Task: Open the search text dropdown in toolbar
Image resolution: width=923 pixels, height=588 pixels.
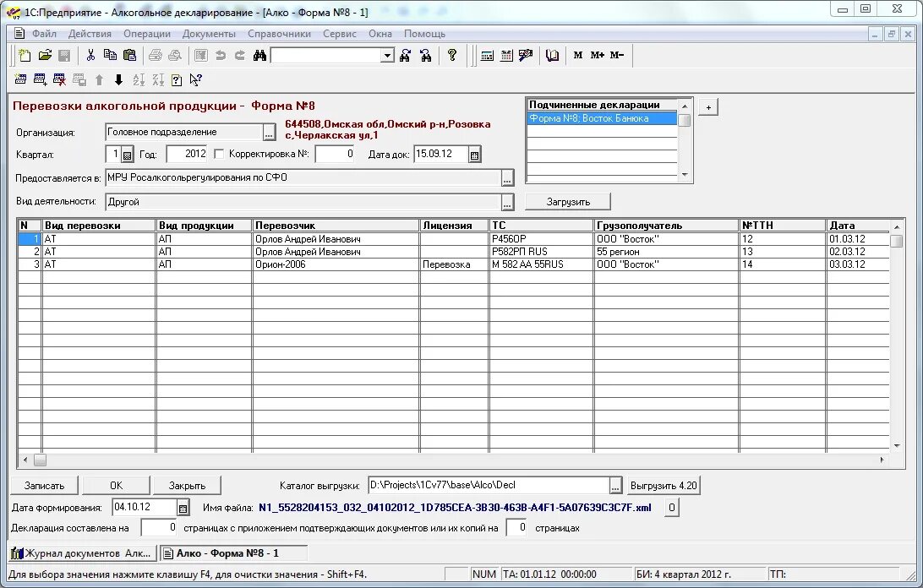Action: (x=387, y=55)
